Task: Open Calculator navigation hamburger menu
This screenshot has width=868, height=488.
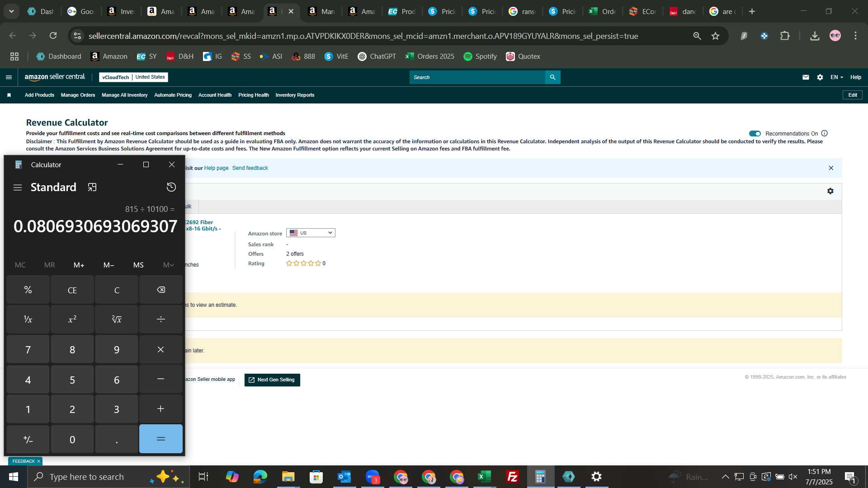Action: 18,187
